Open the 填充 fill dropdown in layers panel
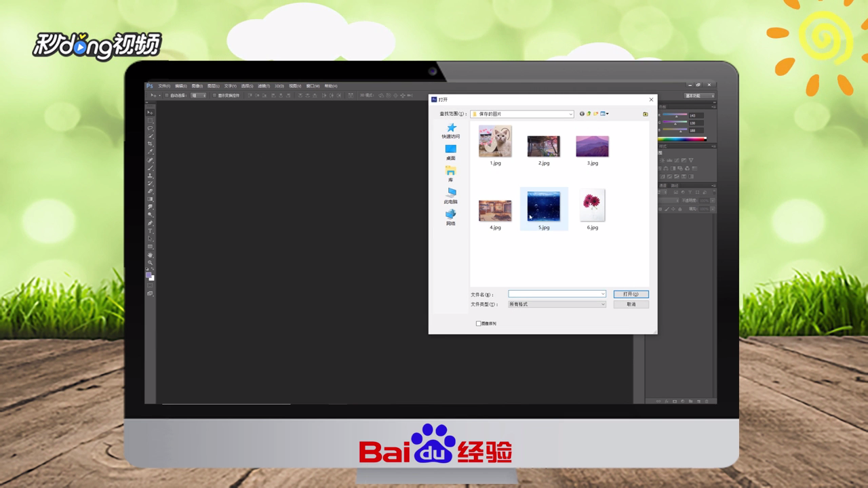Viewport: 868px width, 488px height. click(713, 209)
